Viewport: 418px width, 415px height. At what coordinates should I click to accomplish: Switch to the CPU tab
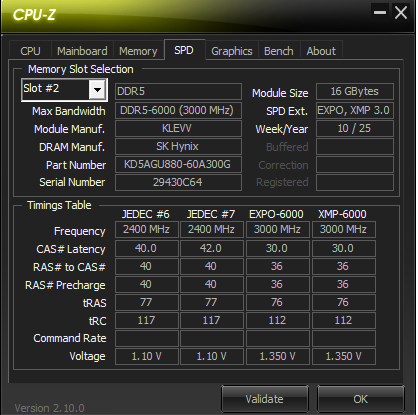pyautogui.click(x=30, y=51)
